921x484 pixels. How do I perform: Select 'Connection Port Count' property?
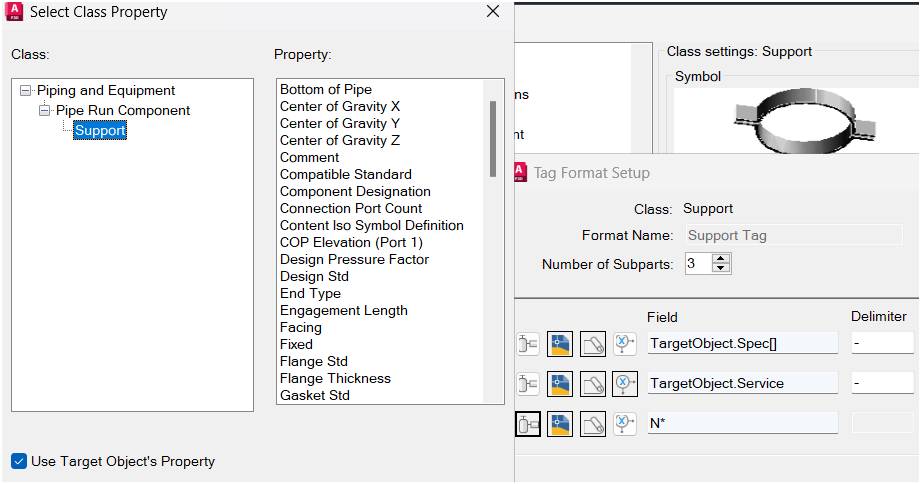pos(351,209)
